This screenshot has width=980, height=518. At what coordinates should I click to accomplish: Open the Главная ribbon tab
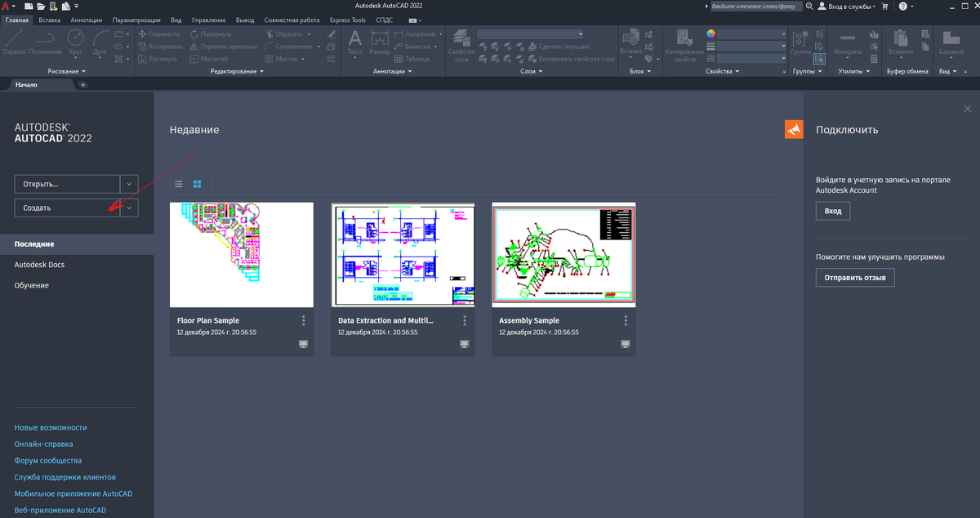(x=16, y=19)
